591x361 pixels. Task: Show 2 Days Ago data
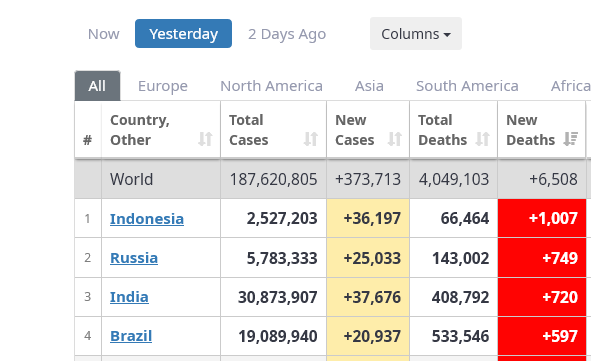287,34
